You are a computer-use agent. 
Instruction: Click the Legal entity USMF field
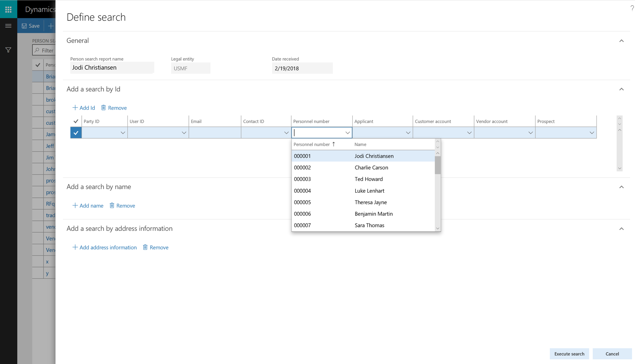pos(191,68)
